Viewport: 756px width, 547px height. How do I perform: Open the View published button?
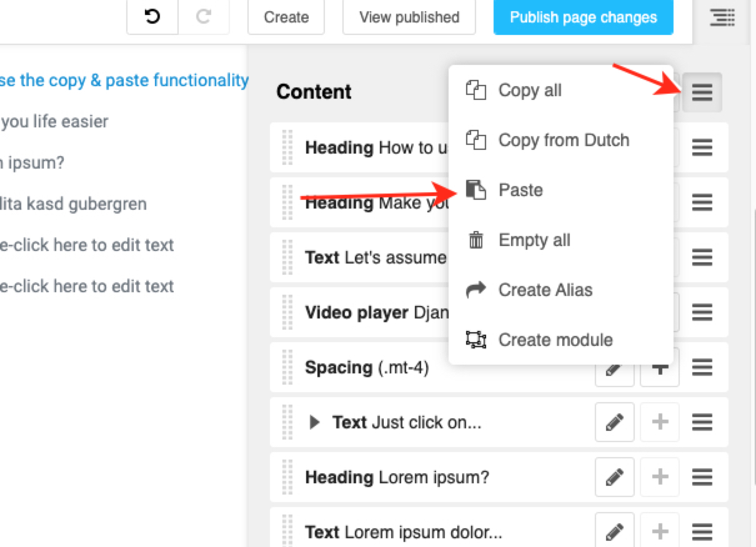[x=409, y=17]
